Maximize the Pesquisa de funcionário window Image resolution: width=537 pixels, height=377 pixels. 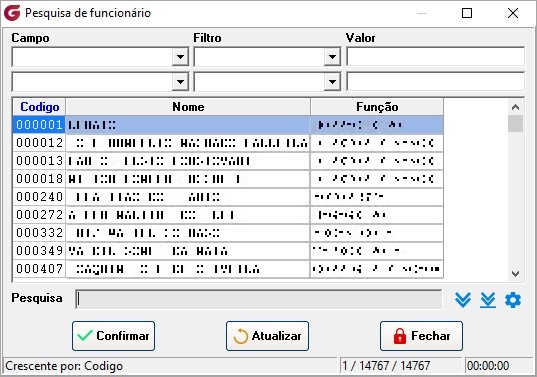[x=467, y=13]
